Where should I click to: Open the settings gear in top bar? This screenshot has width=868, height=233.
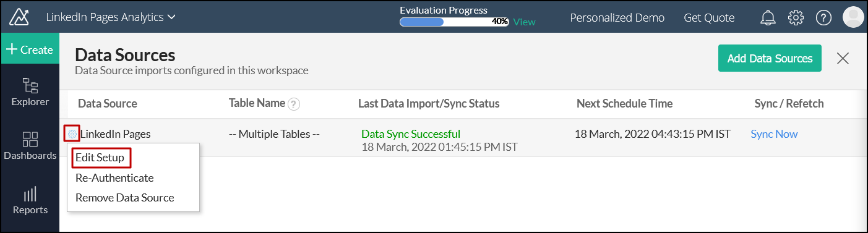pos(796,18)
